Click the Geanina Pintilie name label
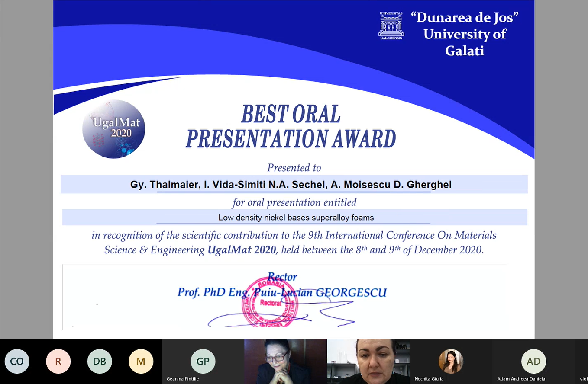This screenshot has width=588, height=384. click(x=183, y=379)
